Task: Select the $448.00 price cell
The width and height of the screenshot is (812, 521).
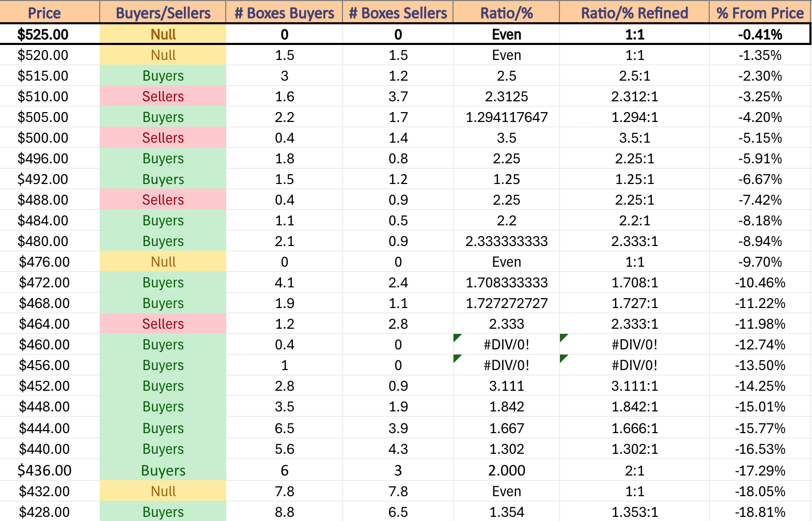Action: pyautogui.click(x=50, y=406)
